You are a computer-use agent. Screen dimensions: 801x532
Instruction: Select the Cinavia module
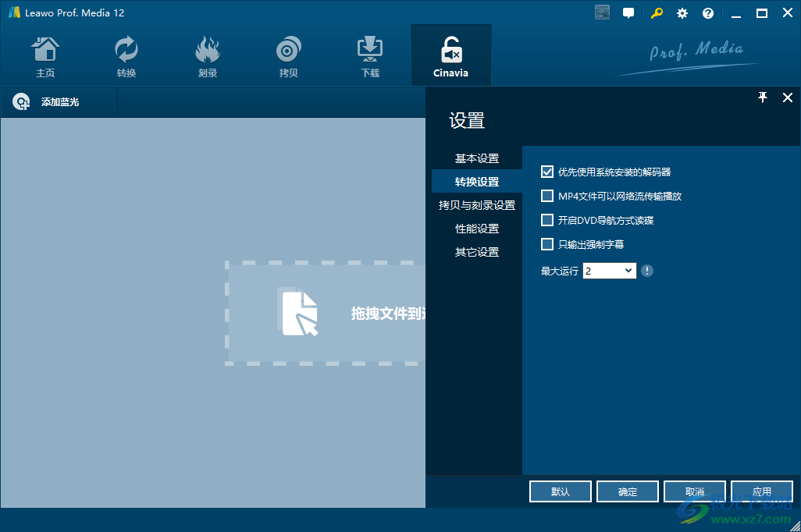451,55
